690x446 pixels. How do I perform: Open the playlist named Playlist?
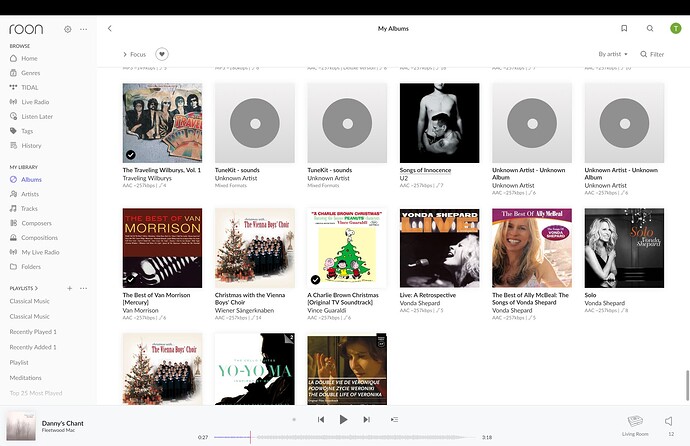coord(19,362)
